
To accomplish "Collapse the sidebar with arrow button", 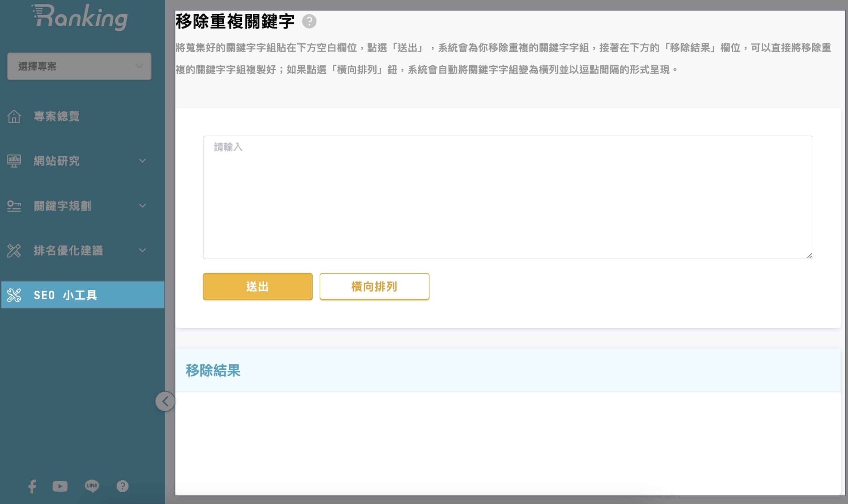I will click(x=165, y=401).
